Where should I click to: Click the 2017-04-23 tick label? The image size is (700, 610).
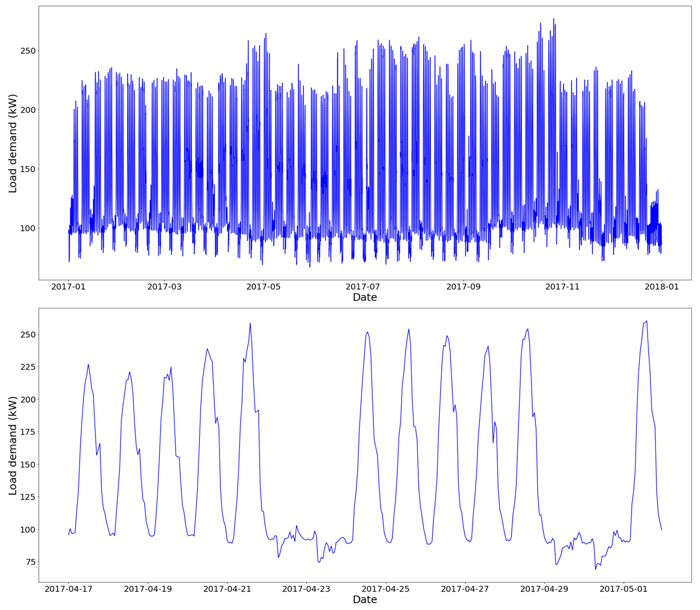click(x=306, y=589)
